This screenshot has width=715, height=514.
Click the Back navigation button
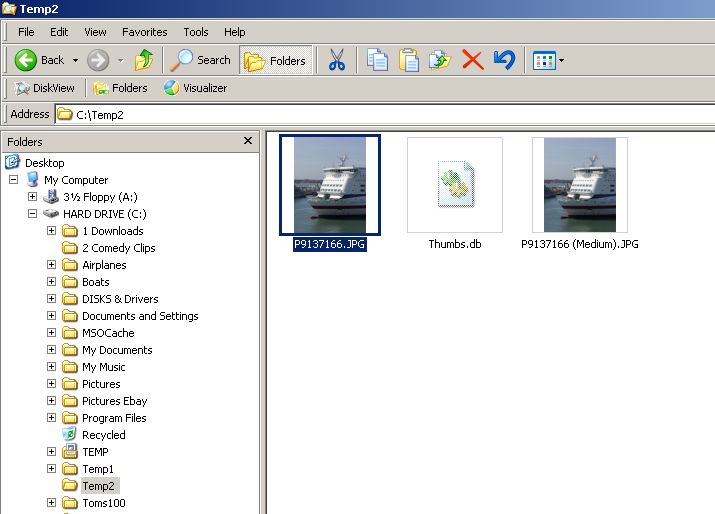[x=40, y=60]
